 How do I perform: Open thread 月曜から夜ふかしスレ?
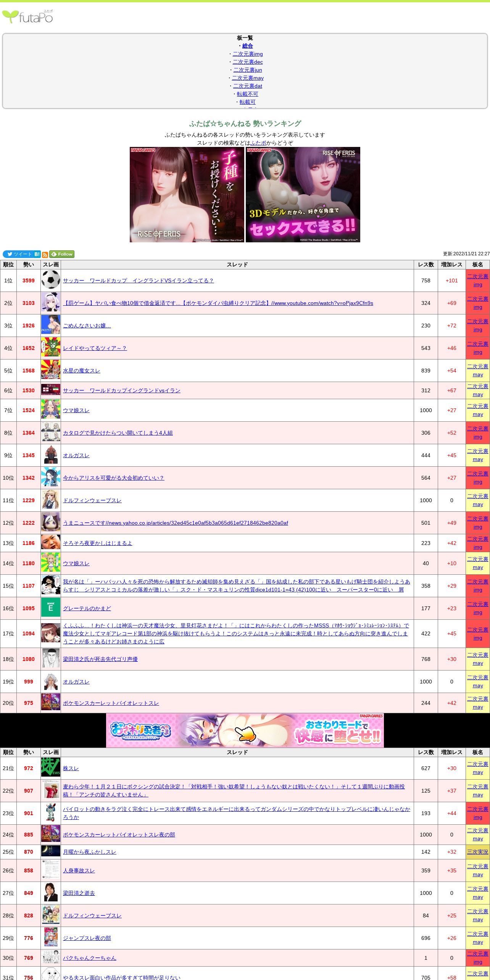(x=89, y=852)
